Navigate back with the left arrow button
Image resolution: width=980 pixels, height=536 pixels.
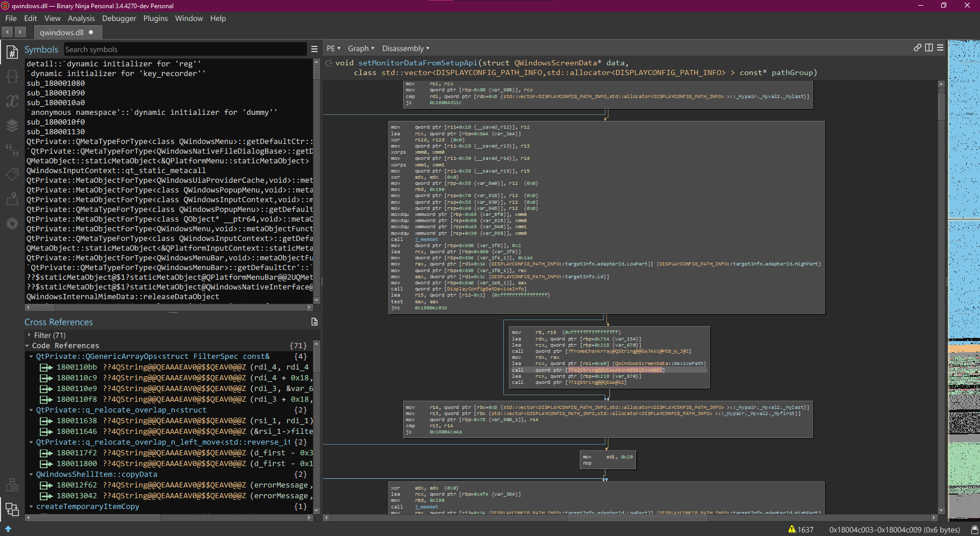[8, 32]
